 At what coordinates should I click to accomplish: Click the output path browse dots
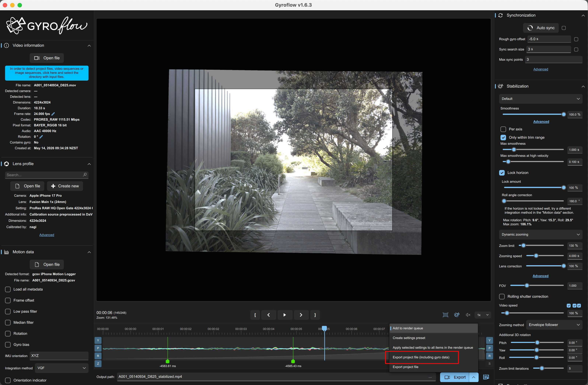click(x=430, y=377)
